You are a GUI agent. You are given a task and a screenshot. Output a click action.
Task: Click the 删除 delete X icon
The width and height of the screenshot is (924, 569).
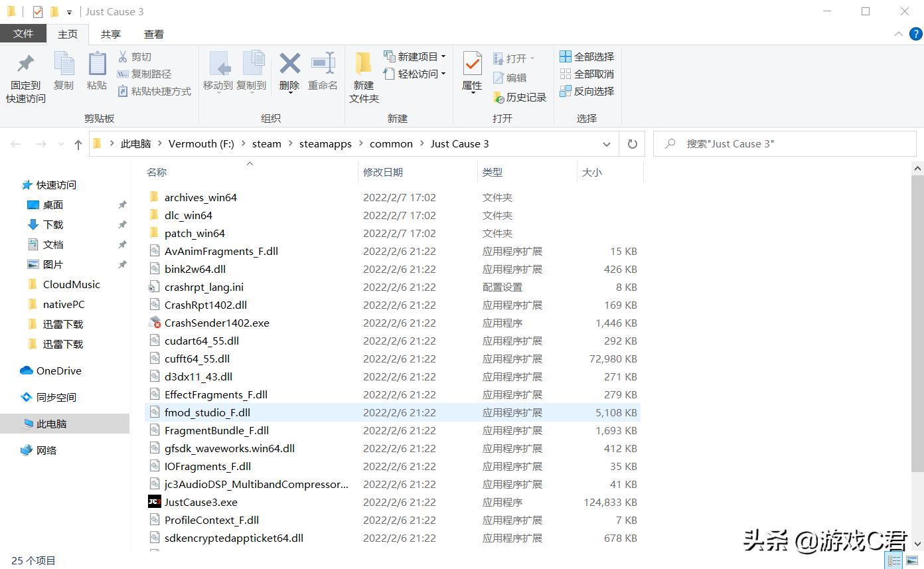coord(289,64)
